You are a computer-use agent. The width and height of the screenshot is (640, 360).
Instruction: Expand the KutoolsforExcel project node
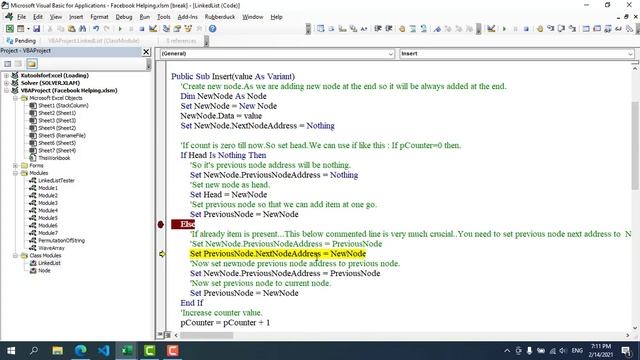6,76
